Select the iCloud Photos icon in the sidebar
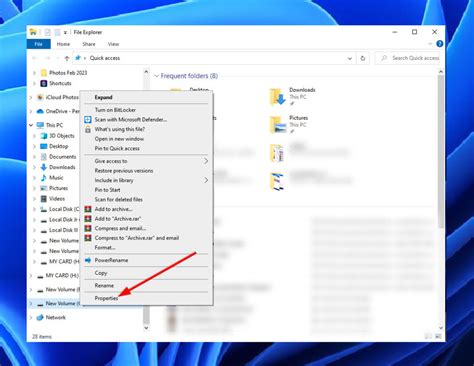Image resolution: width=474 pixels, height=366 pixels. [40, 97]
